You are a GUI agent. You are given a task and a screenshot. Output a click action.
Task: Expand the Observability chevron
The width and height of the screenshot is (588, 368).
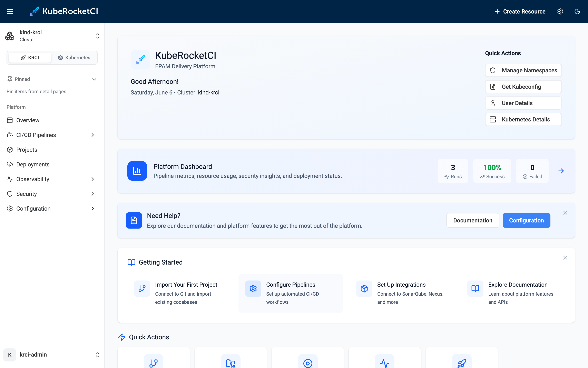[x=92, y=179]
